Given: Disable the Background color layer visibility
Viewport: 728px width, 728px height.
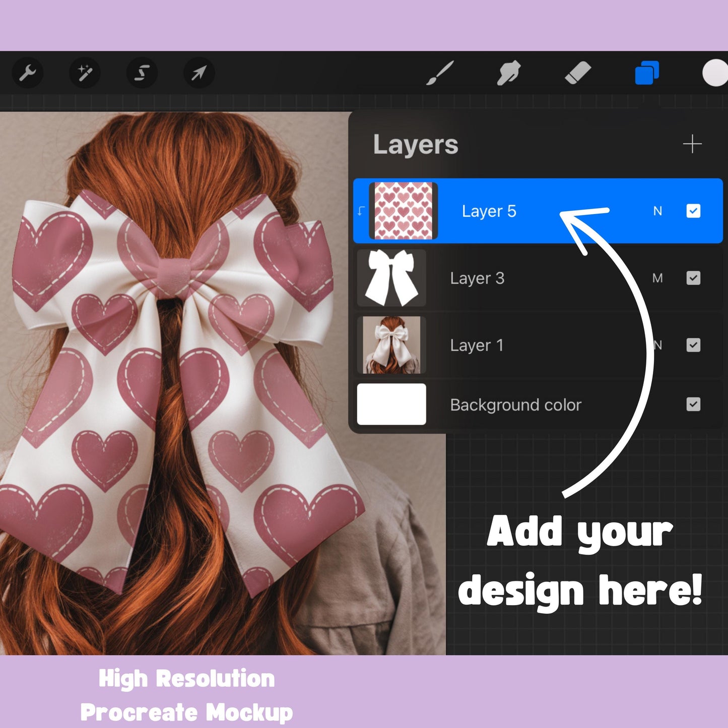Looking at the screenshot, I should click(694, 405).
